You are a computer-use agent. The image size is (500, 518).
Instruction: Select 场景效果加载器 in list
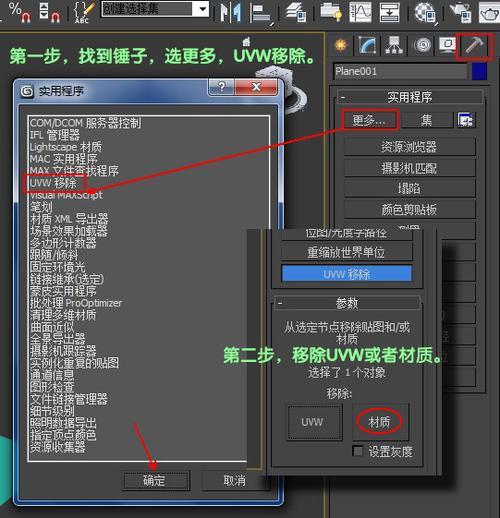[68, 231]
